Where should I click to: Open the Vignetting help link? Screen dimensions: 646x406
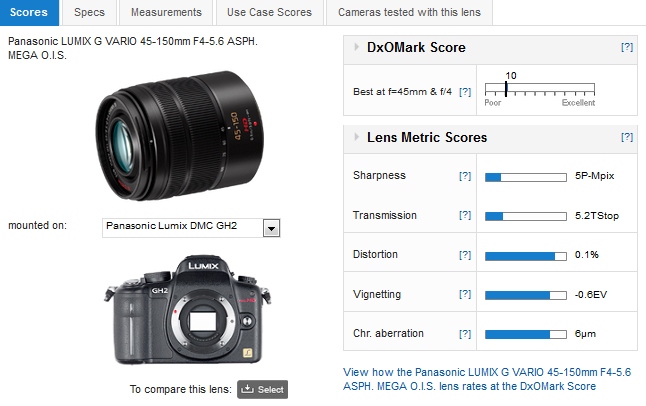(465, 294)
